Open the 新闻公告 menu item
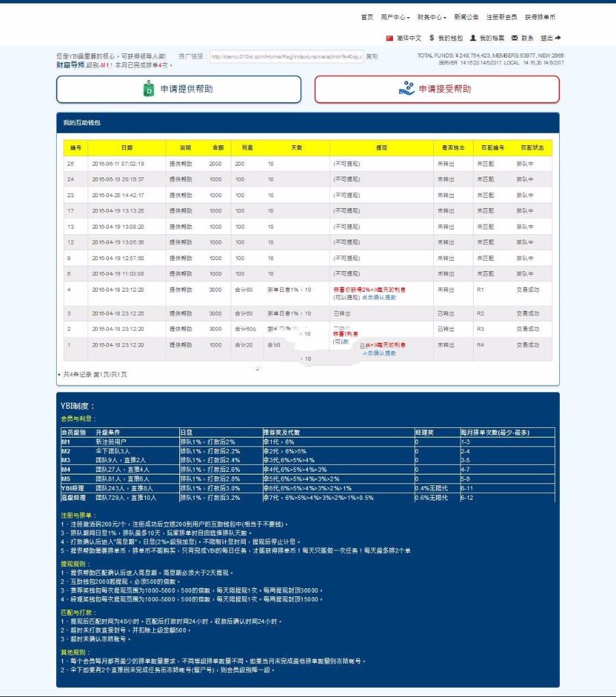The height and width of the screenshot is (697, 616). coord(466,17)
